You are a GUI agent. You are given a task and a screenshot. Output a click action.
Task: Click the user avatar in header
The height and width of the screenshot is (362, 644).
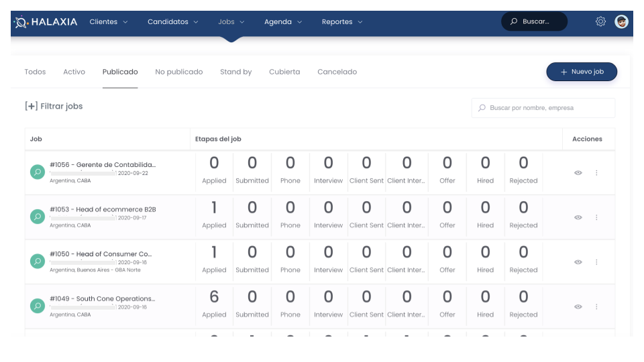pyautogui.click(x=622, y=21)
